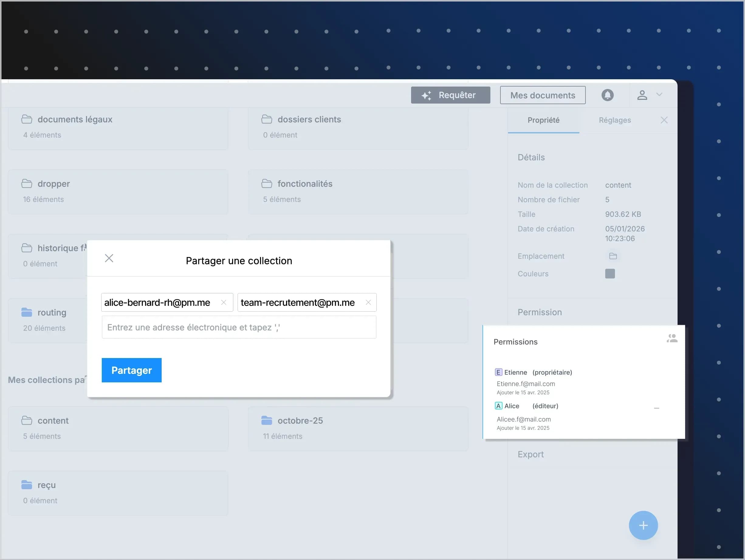The width and height of the screenshot is (745, 560).
Task: Open the reçu collection folder icon
Action: 27,485
